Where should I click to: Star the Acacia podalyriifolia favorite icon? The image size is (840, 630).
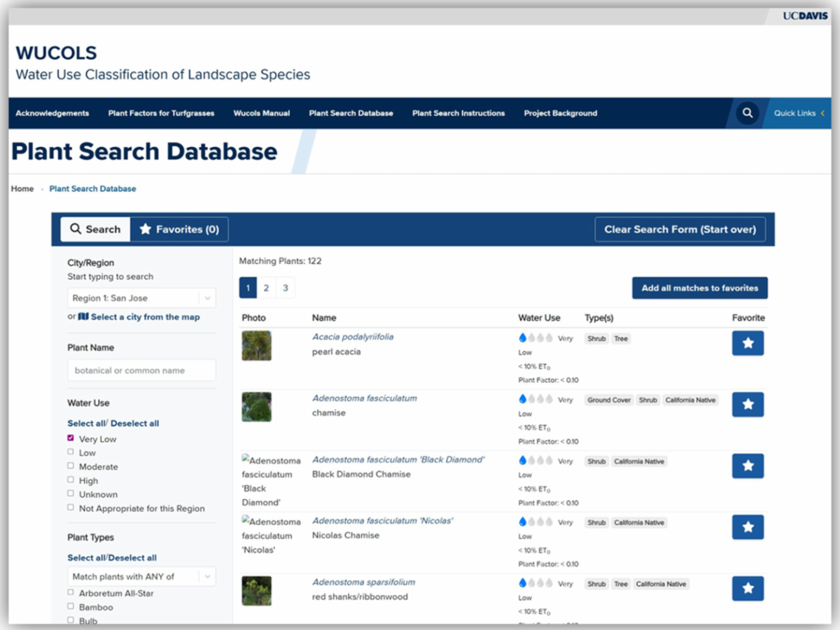748,343
